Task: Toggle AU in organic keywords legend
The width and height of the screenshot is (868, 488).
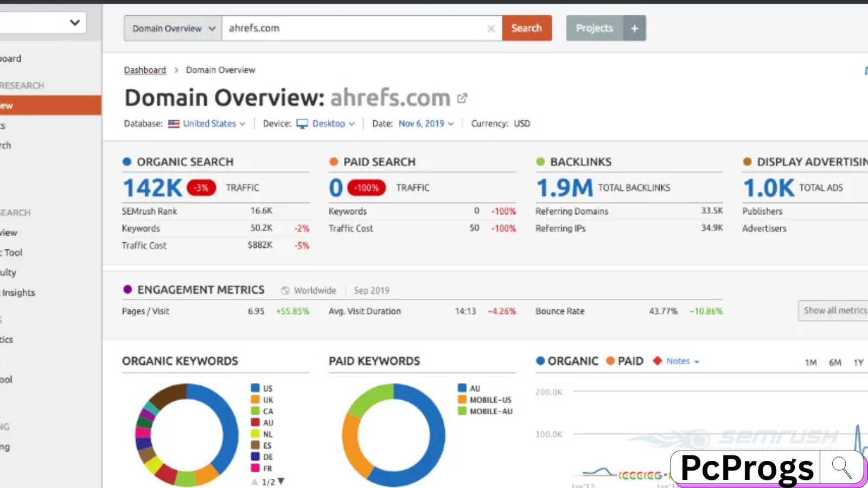Action: (262, 422)
